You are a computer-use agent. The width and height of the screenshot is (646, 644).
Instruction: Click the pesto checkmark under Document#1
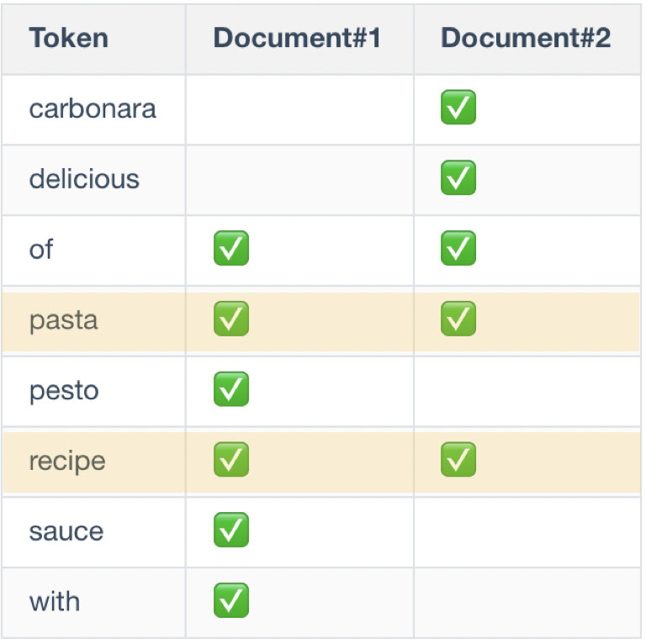point(231,390)
